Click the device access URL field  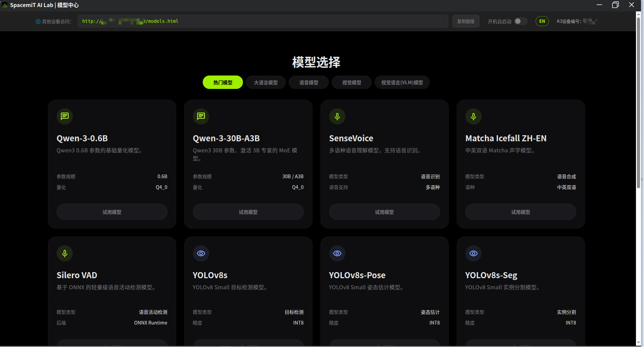coord(263,21)
